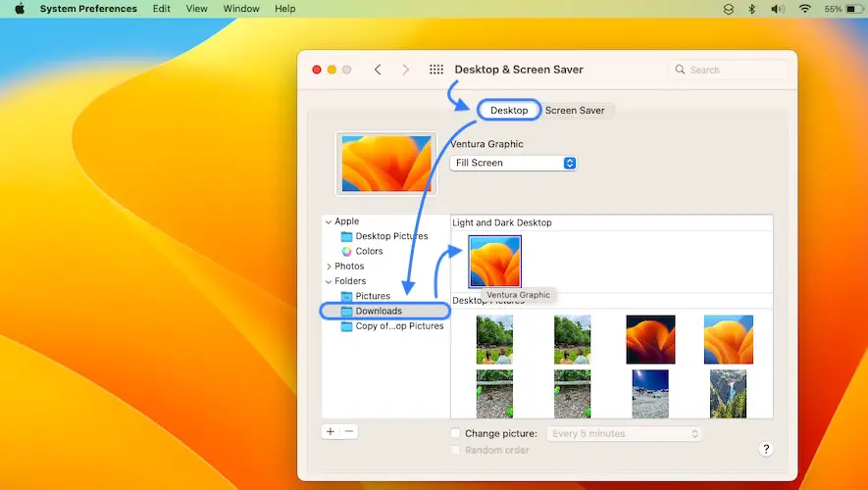Select the Ventura Graphic wallpaper thumbnail
This screenshot has width=868, height=490.
pos(495,261)
